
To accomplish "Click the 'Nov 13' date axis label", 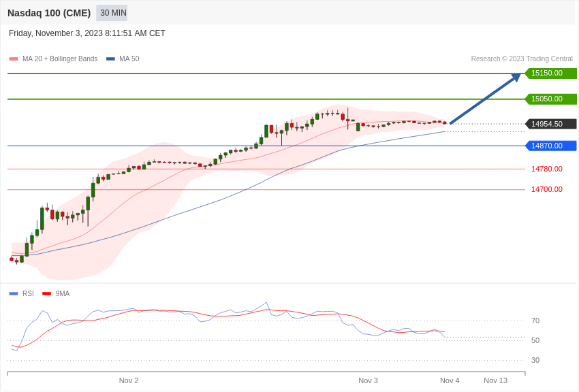I will tap(496, 380).
